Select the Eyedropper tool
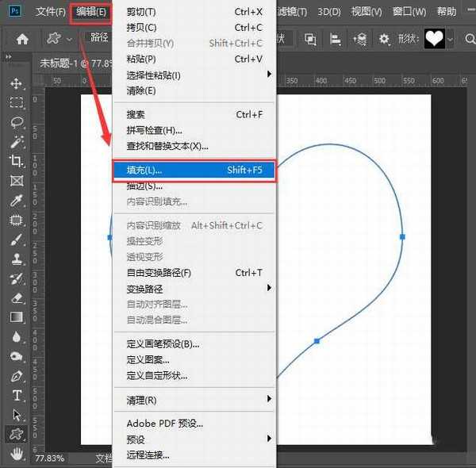 pyautogui.click(x=16, y=200)
